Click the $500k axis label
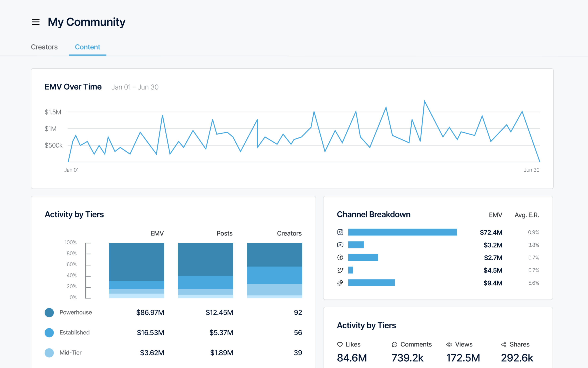This screenshot has width=588, height=368. tap(54, 146)
